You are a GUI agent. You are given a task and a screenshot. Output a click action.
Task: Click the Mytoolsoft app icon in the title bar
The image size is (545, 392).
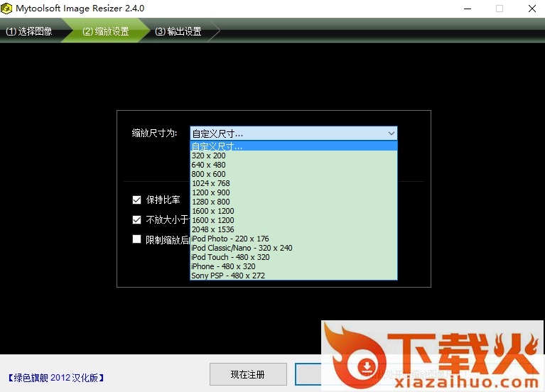click(x=6, y=9)
